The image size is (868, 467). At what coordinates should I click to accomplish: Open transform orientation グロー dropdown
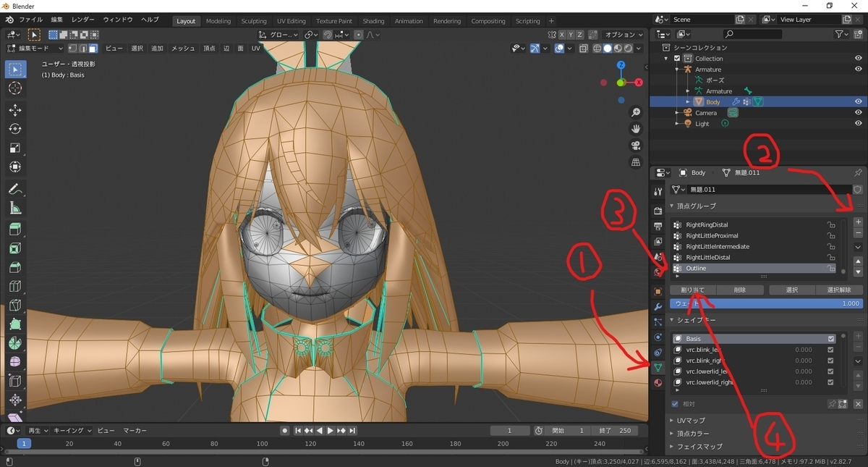(x=278, y=34)
